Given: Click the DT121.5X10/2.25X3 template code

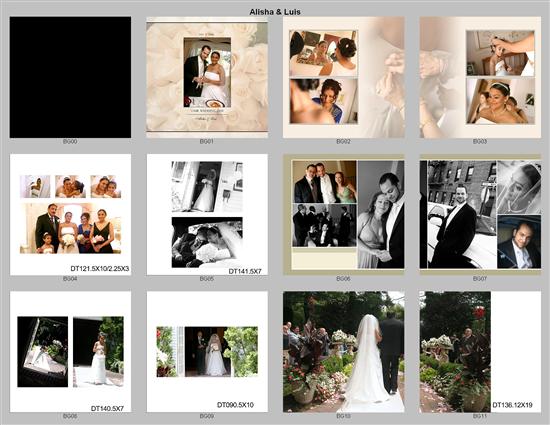Looking at the screenshot, I should click(100, 269).
